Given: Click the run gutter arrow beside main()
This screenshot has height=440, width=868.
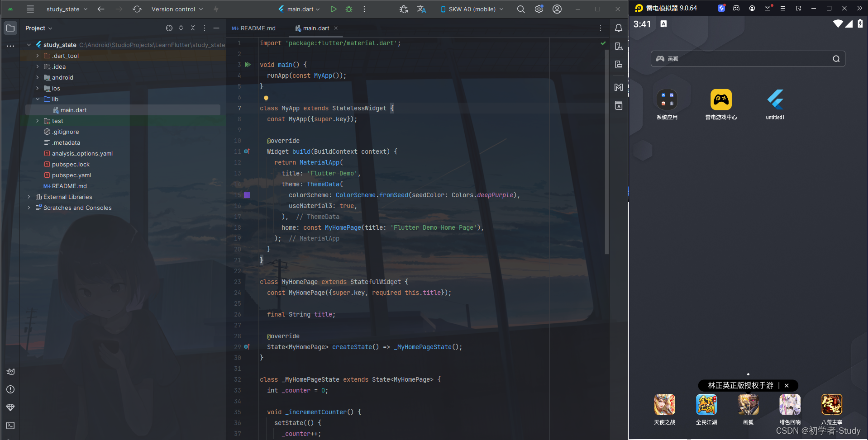Looking at the screenshot, I should point(248,65).
